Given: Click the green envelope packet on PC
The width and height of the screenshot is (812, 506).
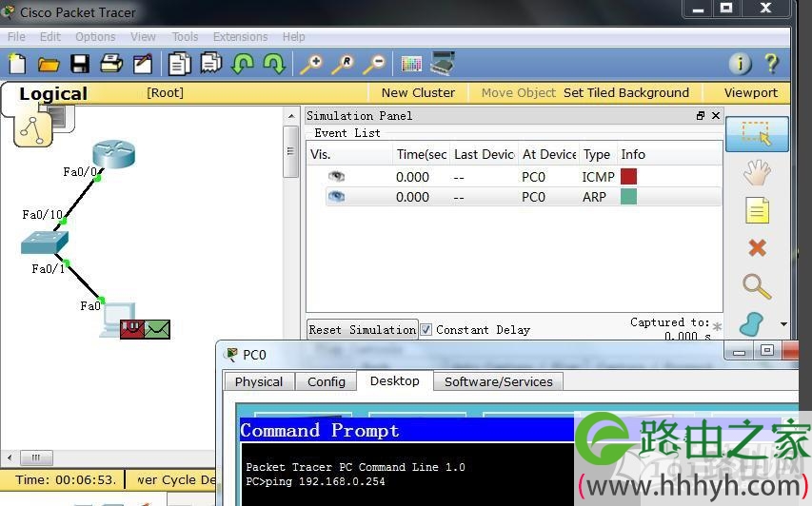Looking at the screenshot, I should 157,329.
